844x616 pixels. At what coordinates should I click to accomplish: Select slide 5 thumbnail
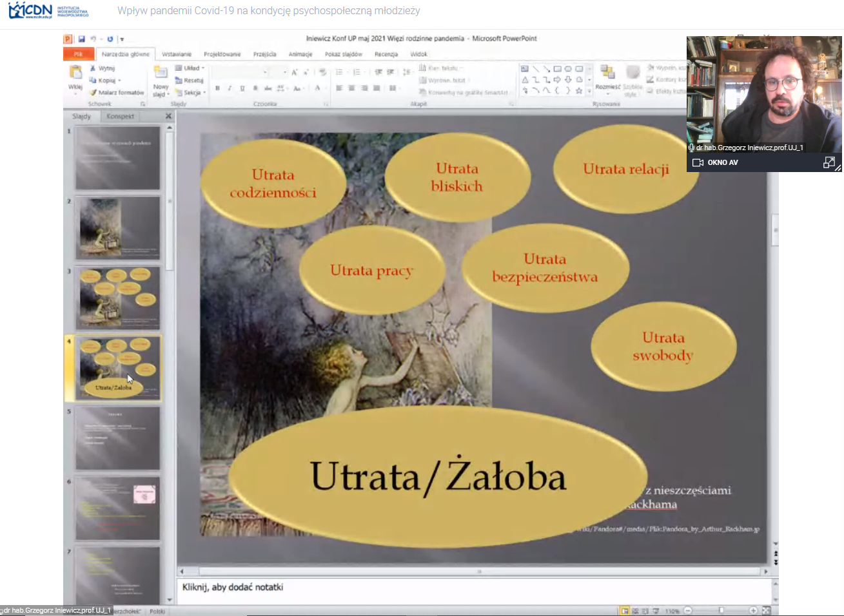[x=117, y=438]
